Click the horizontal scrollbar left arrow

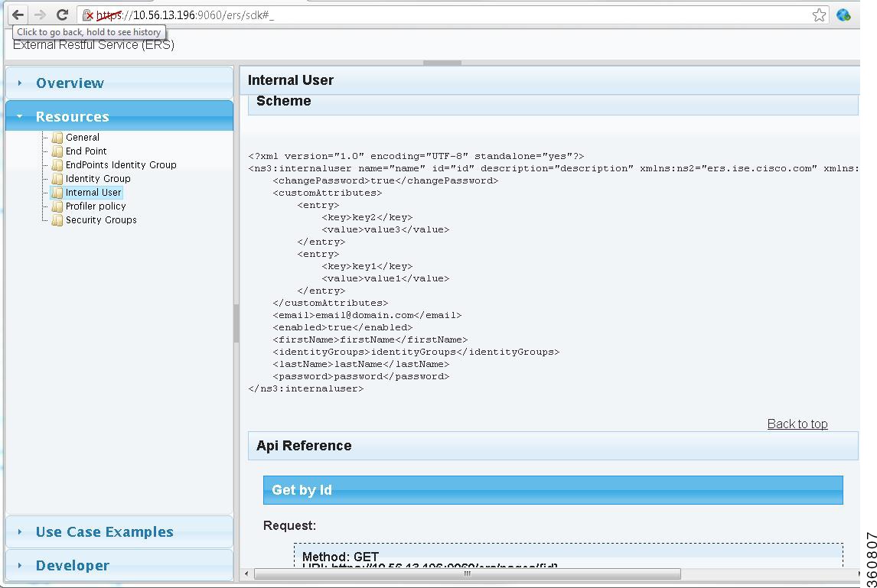[246, 573]
